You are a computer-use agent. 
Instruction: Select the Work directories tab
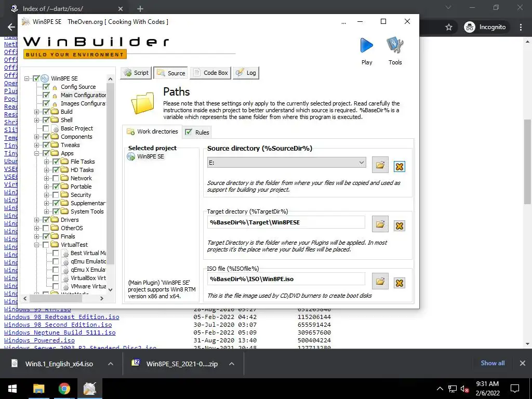click(x=152, y=131)
